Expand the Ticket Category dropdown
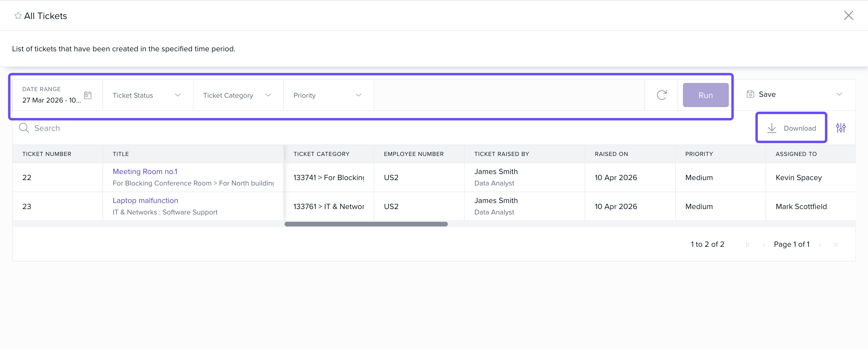This screenshot has width=868, height=349. pyautogui.click(x=237, y=95)
